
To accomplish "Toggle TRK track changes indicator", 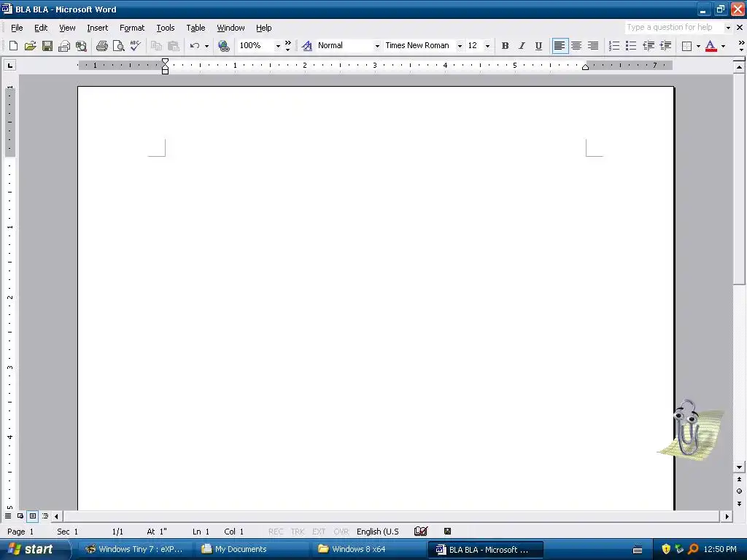I will [x=298, y=532].
